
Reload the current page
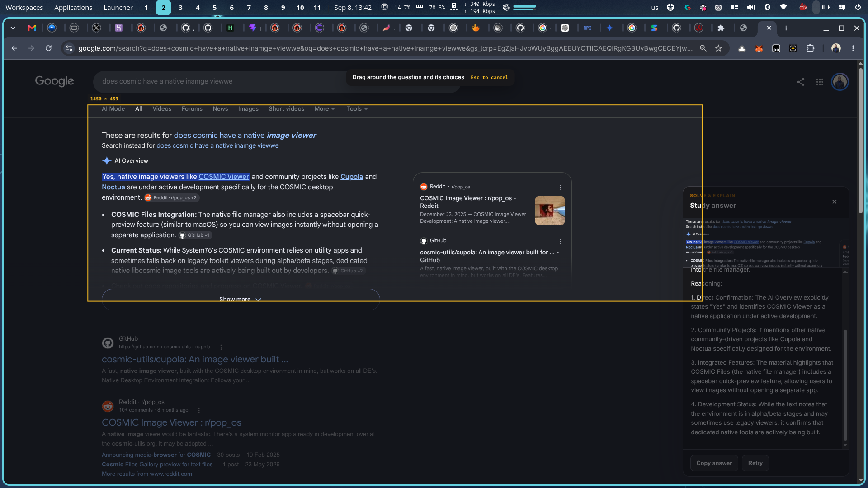pos(48,48)
